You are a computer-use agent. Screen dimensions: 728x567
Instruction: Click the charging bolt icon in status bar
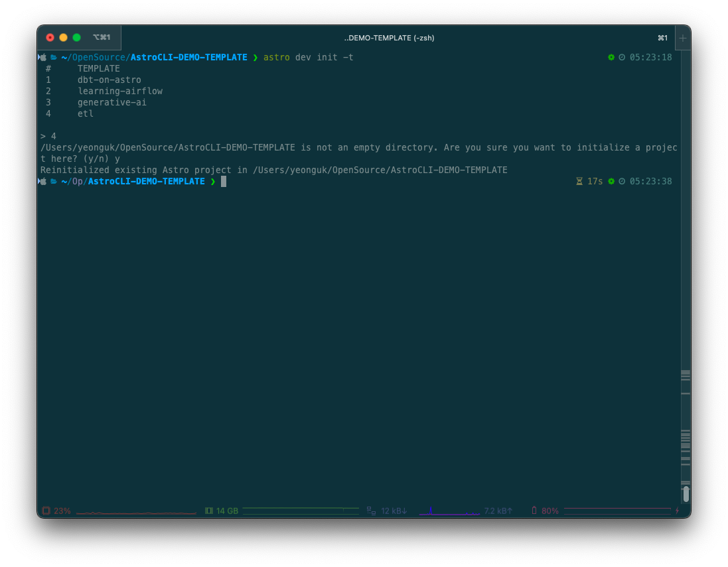click(x=678, y=511)
